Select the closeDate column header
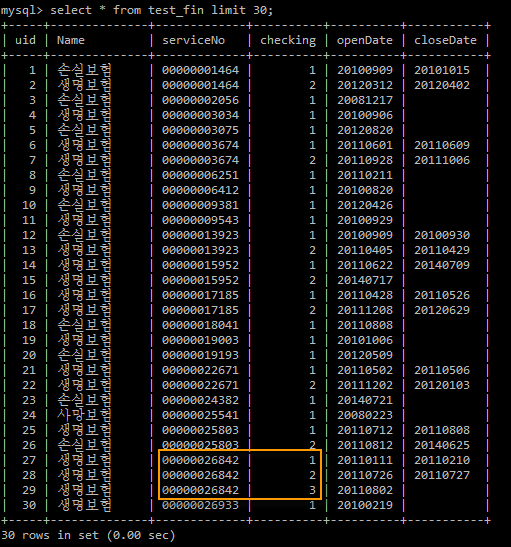The image size is (511, 547). 445,40
